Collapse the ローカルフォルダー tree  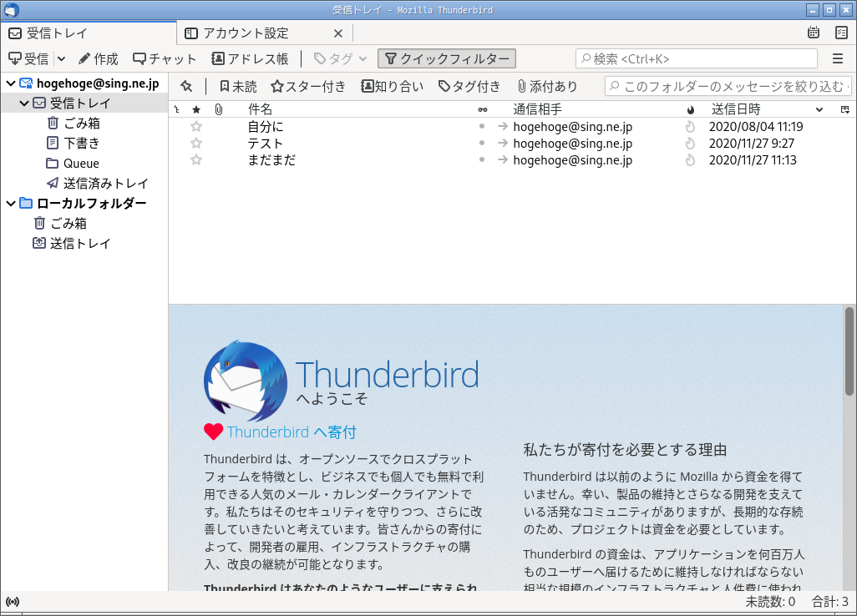11,203
